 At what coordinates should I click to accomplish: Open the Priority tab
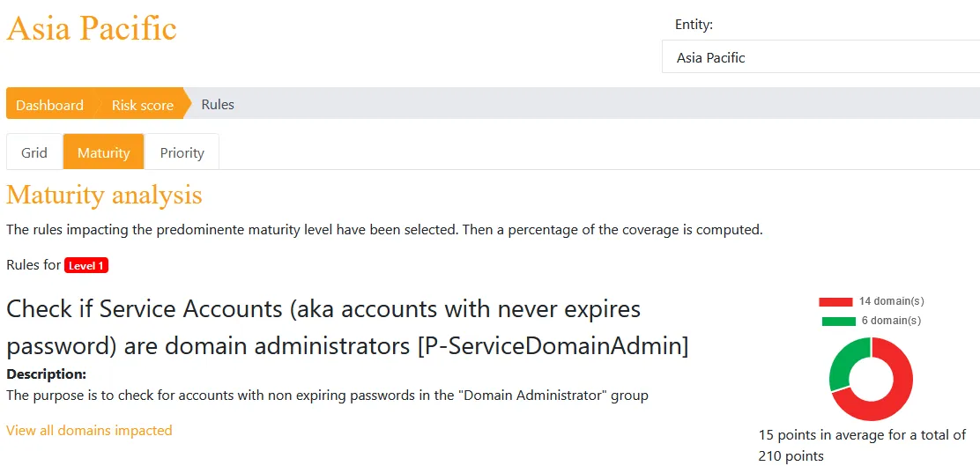182,152
